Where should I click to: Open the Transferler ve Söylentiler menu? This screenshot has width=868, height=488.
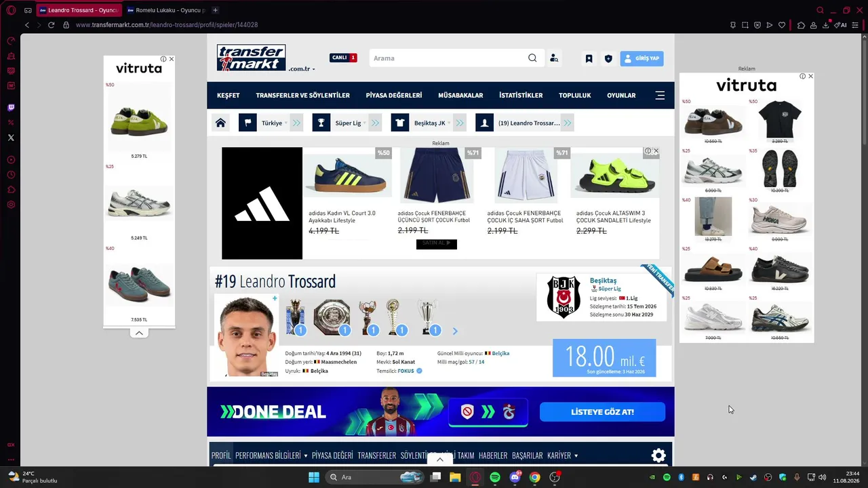point(303,96)
